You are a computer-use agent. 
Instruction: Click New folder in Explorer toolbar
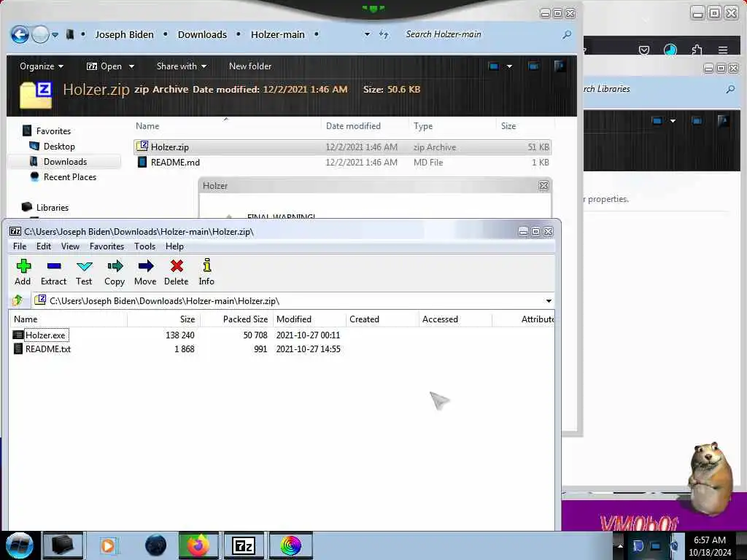point(250,66)
